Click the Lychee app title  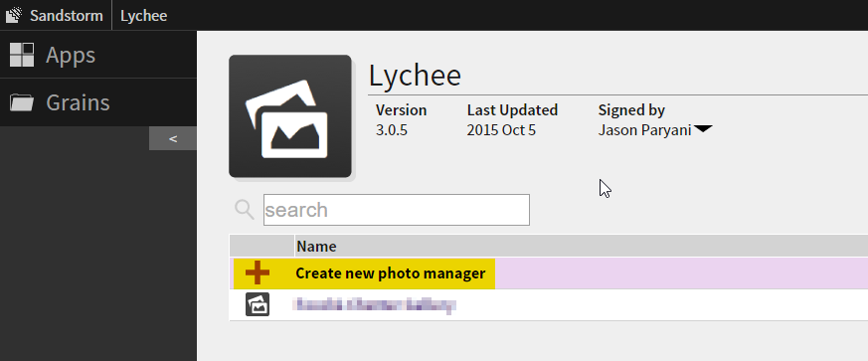pyautogui.click(x=416, y=76)
